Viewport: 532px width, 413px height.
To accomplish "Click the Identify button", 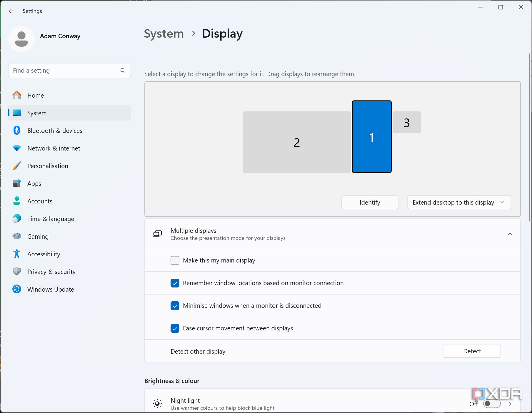I will pyautogui.click(x=370, y=202).
